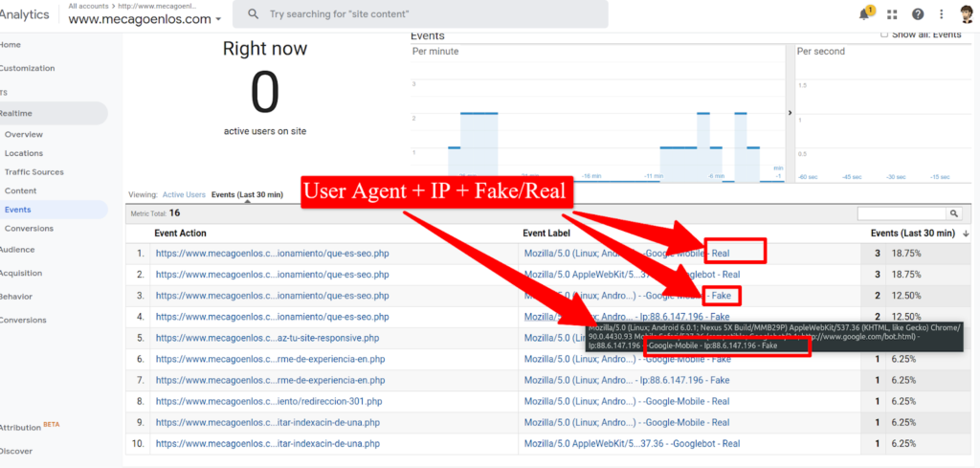Image resolution: width=980 pixels, height=468 pixels.
Task: Expand the main Conversions sidebar section
Action: tap(23, 320)
